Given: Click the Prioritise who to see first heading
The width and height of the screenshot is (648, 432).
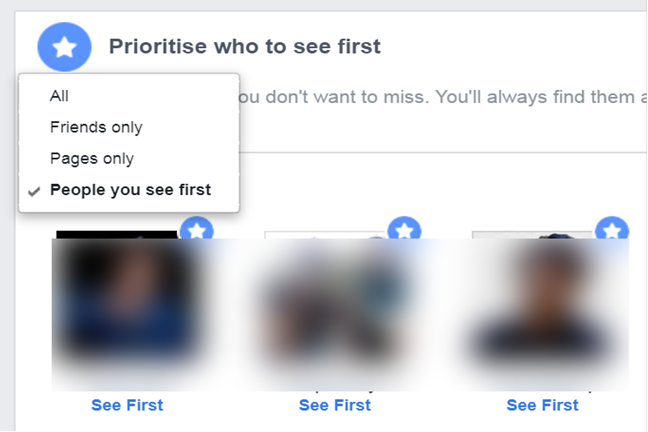Looking at the screenshot, I should [x=245, y=46].
